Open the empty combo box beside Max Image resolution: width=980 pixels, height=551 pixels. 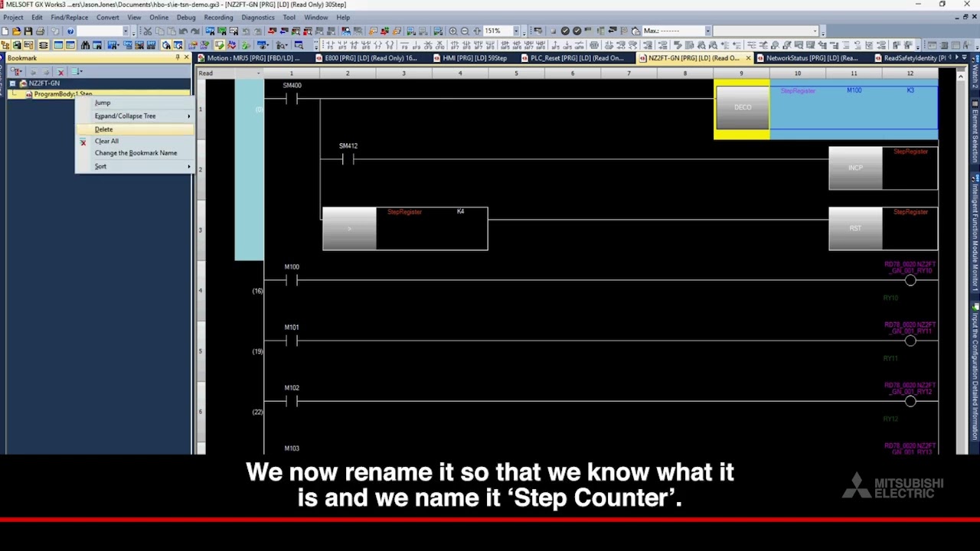coord(766,31)
